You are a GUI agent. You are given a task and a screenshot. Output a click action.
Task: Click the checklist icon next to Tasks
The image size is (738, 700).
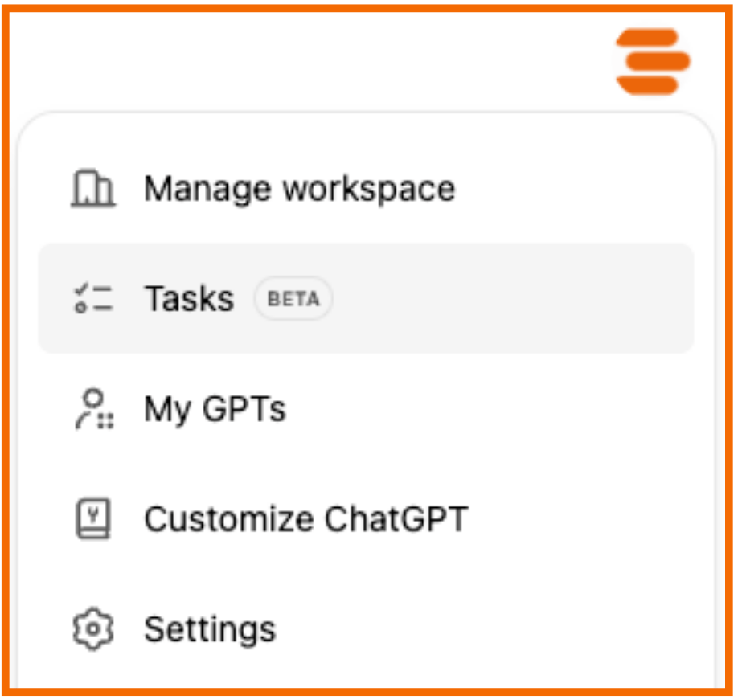[x=92, y=299]
